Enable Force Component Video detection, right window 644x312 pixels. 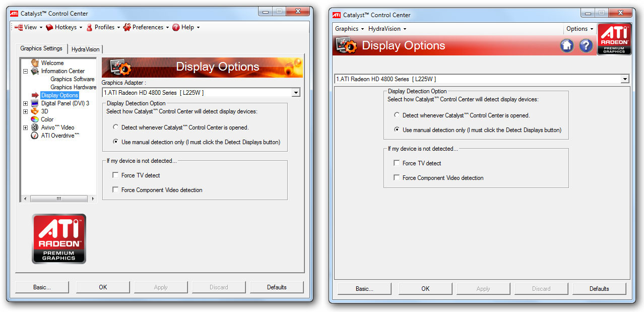(397, 178)
